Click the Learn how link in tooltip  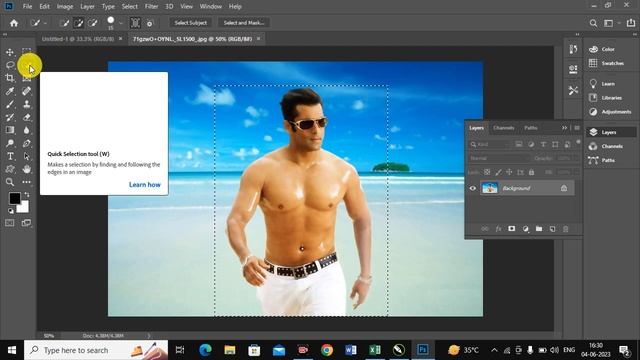coord(144,184)
